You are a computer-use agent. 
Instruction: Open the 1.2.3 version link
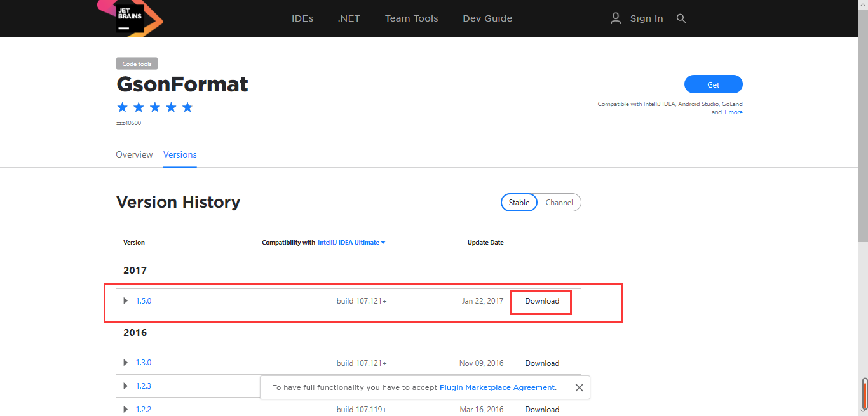pyautogui.click(x=144, y=386)
